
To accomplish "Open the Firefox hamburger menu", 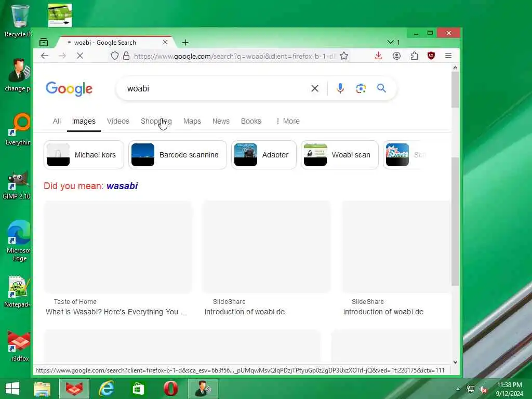I will click(448, 56).
